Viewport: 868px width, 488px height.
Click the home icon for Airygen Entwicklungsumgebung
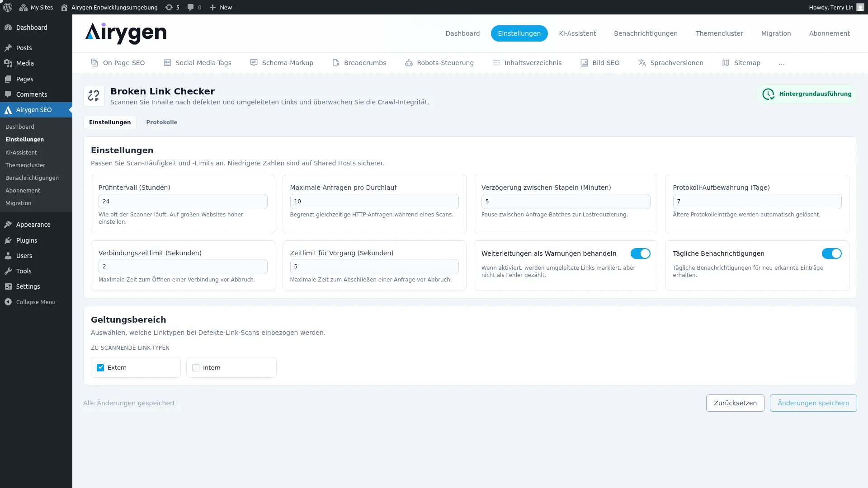[x=64, y=7]
